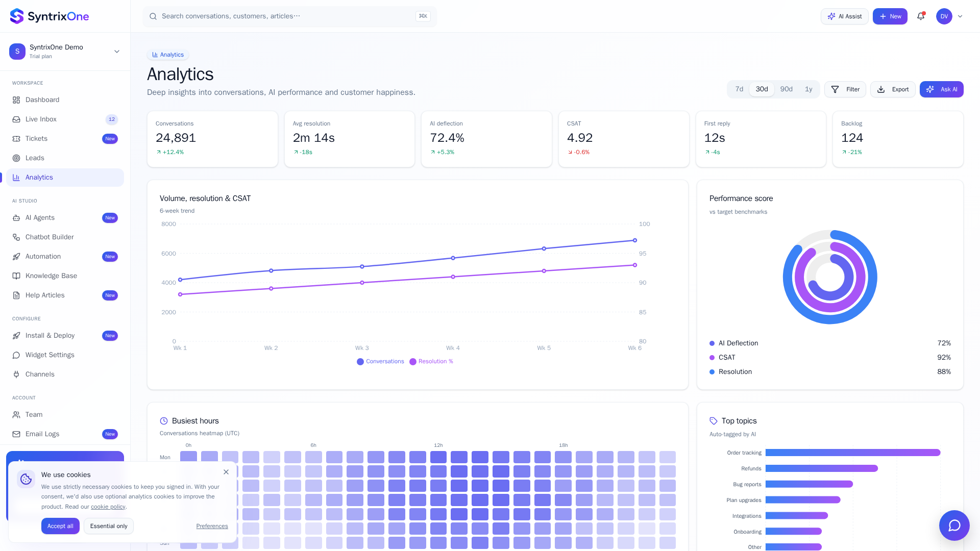Click the New button in the header
980x551 pixels.
click(890, 16)
